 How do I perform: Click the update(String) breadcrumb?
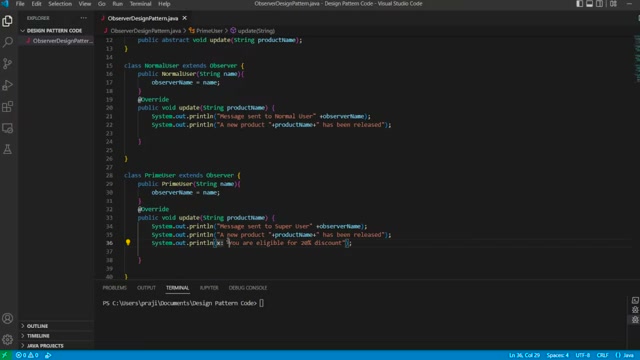click(256, 31)
